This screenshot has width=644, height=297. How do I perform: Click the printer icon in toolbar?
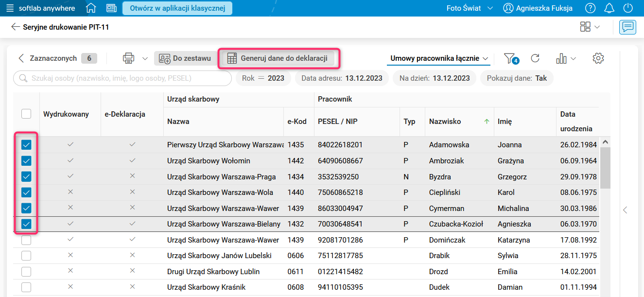click(128, 58)
